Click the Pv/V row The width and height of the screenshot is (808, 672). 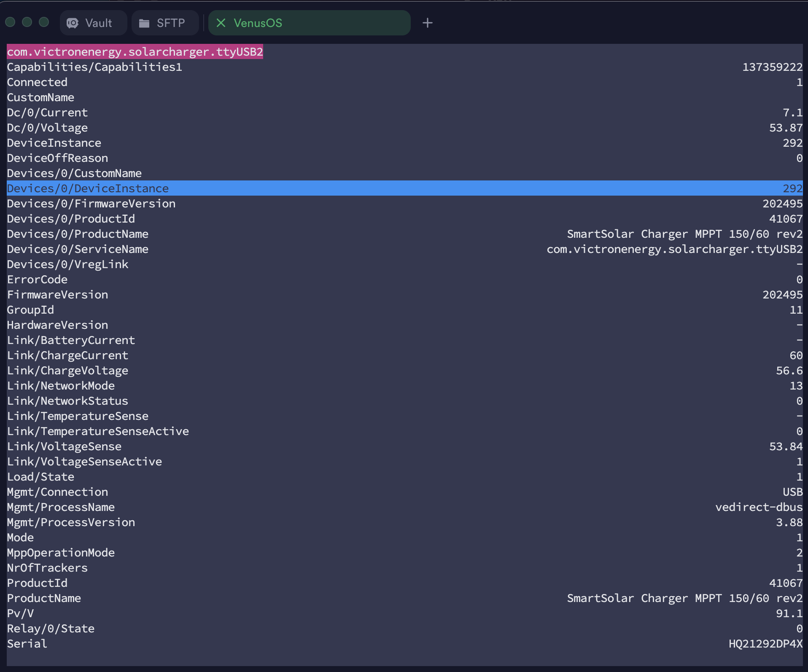pyautogui.click(x=20, y=613)
